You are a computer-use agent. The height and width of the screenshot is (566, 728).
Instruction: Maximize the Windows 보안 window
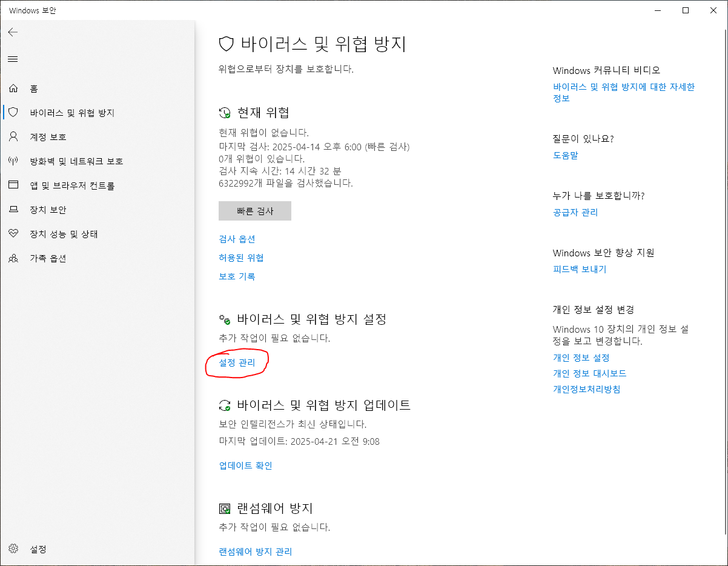(685, 10)
